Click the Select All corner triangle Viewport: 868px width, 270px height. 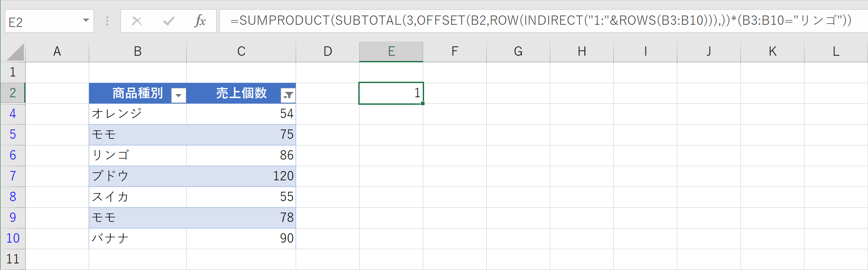pyautogui.click(x=15, y=52)
